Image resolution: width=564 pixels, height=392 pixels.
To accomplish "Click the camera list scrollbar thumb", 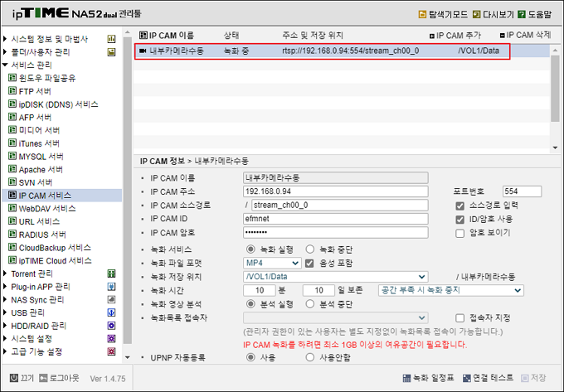I will (x=555, y=89).
